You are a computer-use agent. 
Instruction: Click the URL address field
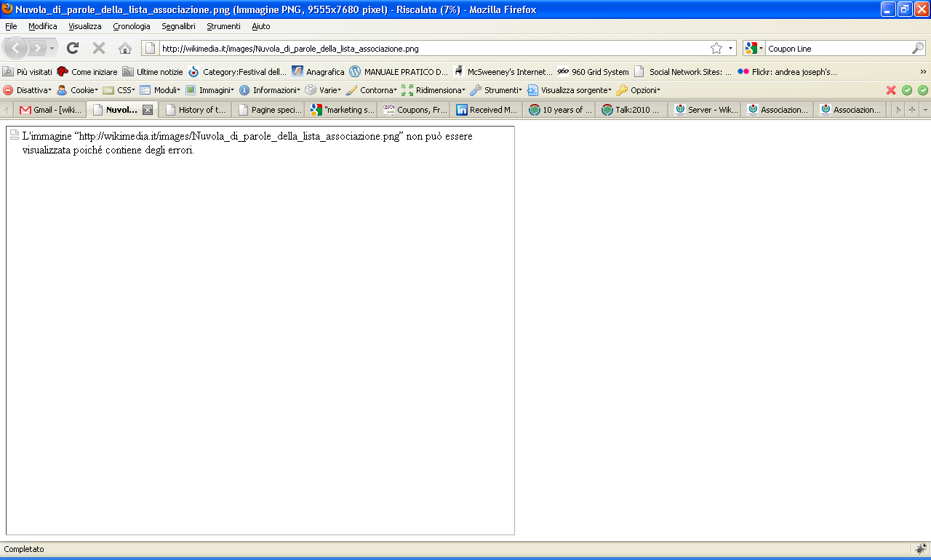[429, 49]
